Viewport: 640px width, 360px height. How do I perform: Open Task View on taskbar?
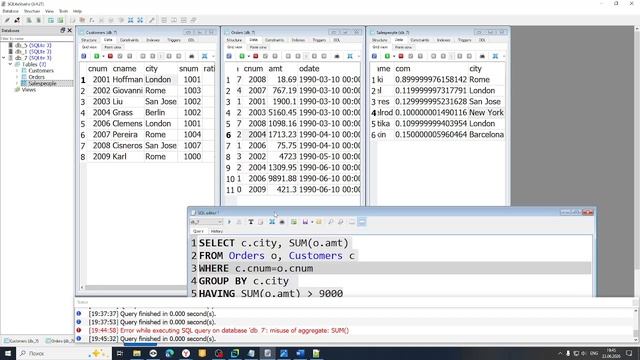pyautogui.click(x=120, y=353)
